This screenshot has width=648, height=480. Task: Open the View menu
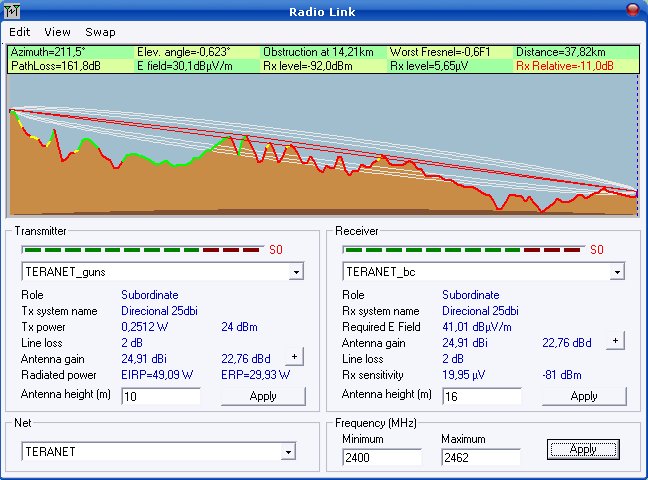pyautogui.click(x=57, y=32)
